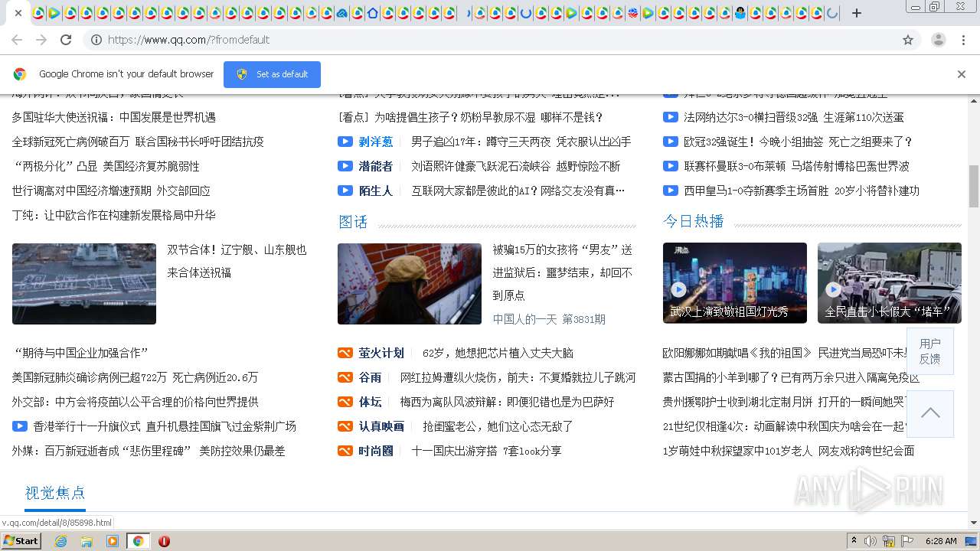The image size is (980, 551).
Task: Open 多国驻华大使送祝福 headline
Action: click(x=113, y=117)
